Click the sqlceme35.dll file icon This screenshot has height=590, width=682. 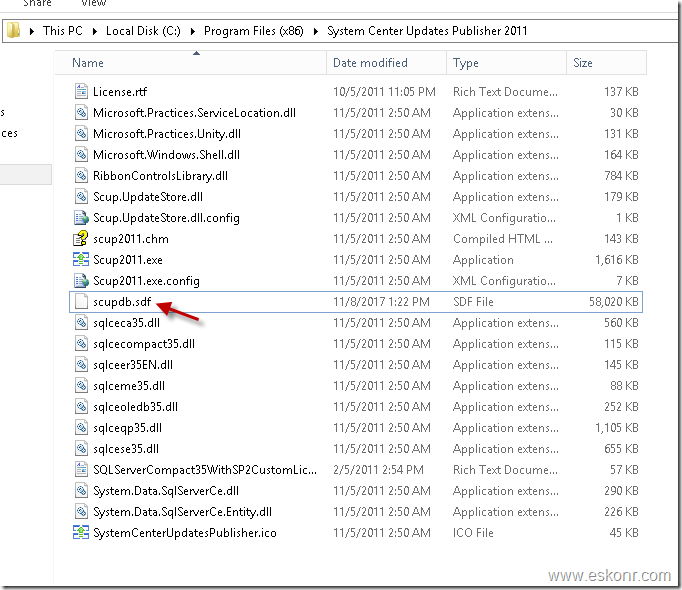(x=81, y=386)
